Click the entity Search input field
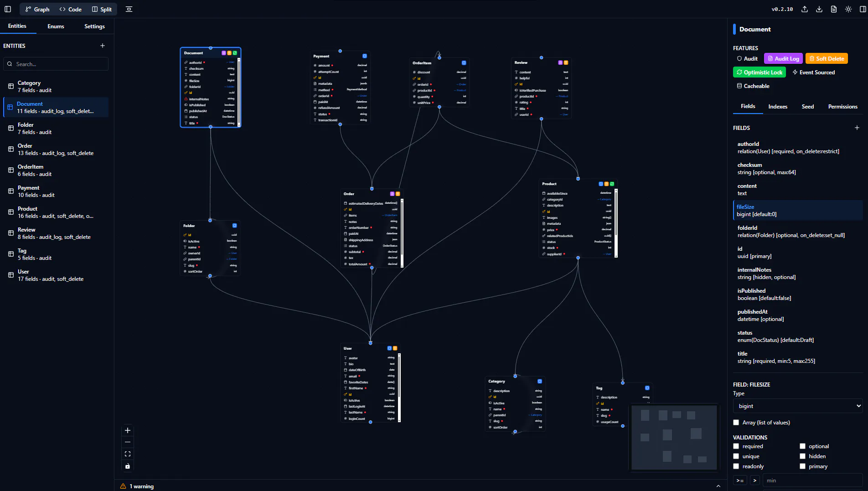The image size is (868, 491). coord(56,64)
